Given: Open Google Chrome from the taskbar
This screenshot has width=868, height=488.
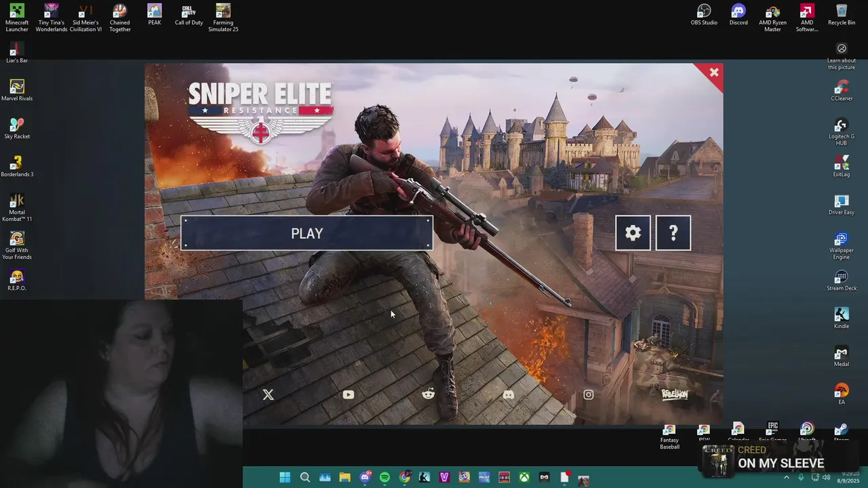Looking at the screenshot, I should pos(405,477).
